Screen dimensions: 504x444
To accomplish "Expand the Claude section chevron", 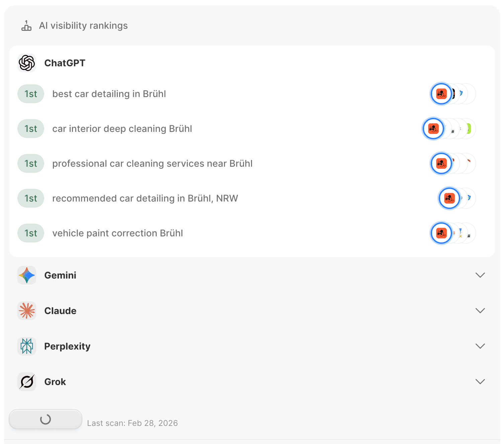I will 480,311.
